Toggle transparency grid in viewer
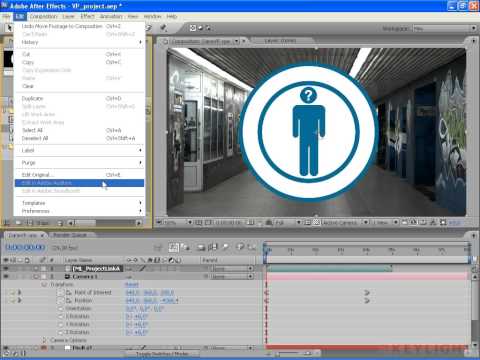Image resolution: width=480 pixels, height=360 pixels. [x=316, y=222]
